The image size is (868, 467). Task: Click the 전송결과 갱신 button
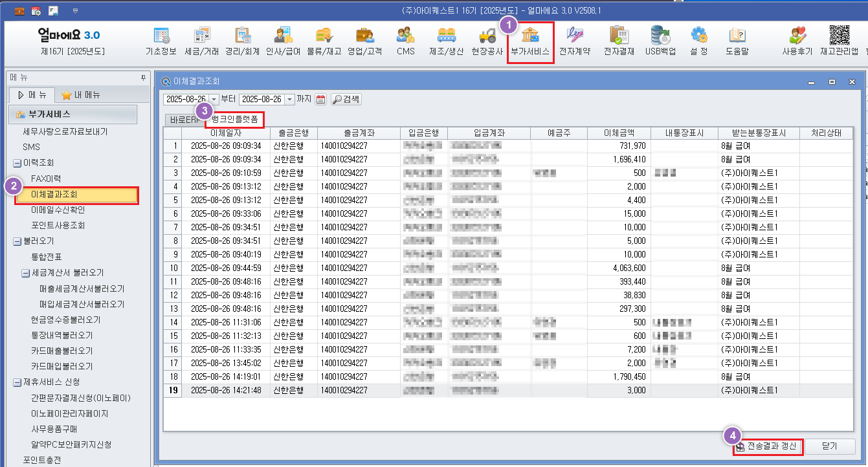click(769, 447)
